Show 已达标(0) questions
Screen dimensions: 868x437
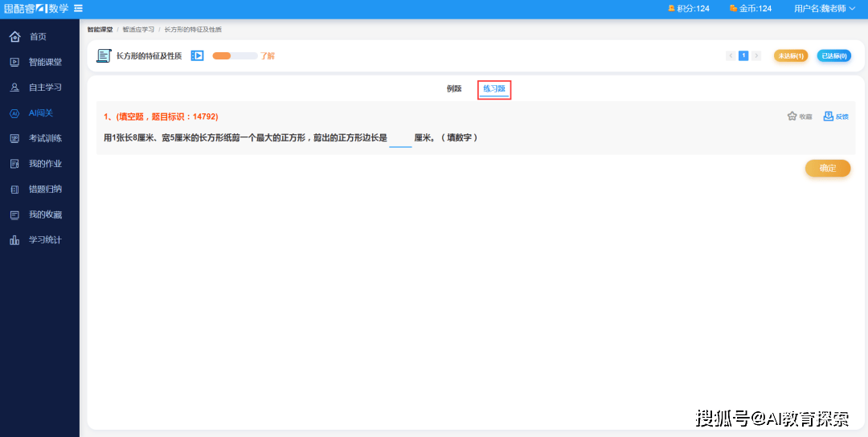point(833,56)
